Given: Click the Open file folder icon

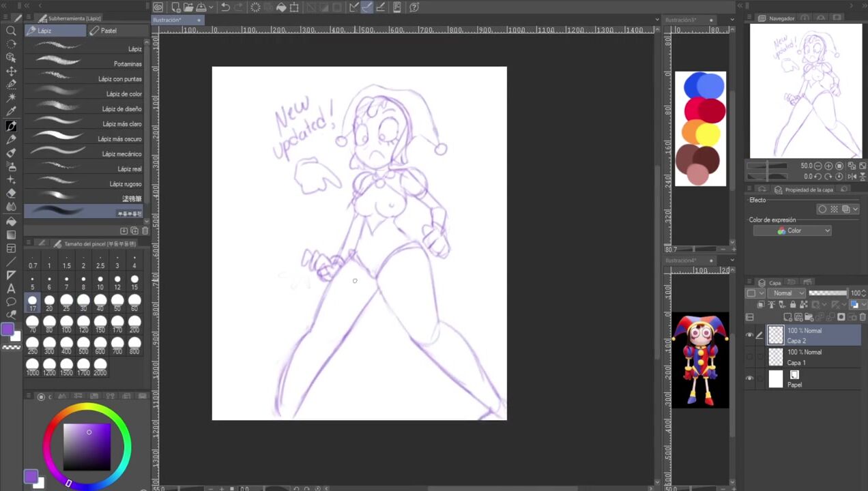Looking at the screenshot, I should 188,8.
